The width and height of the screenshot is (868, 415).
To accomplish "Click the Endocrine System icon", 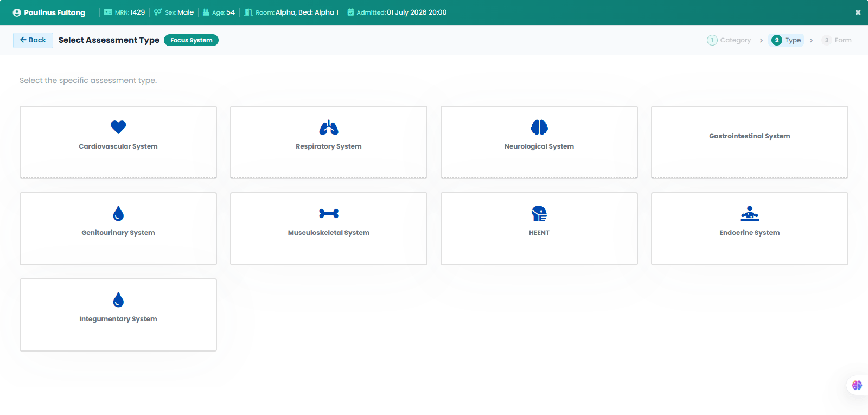I will pos(750,213).
